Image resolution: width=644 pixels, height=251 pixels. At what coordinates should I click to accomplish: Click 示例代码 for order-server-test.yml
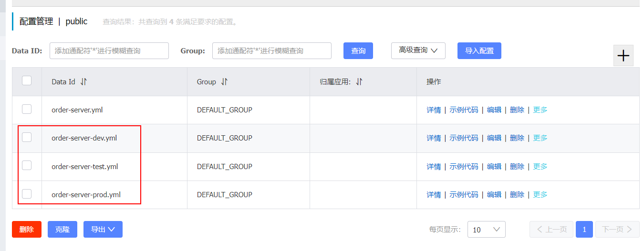[463, 166]
